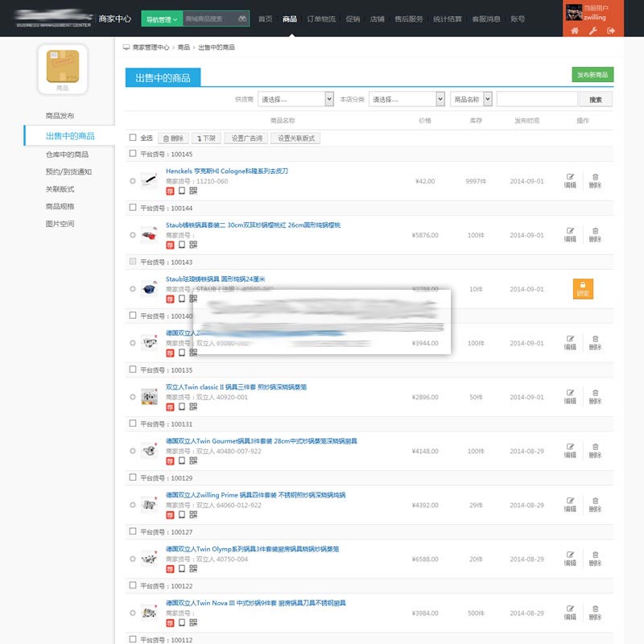Click the Twin classic II product thumbnail
The height and width of the screenshot is (644, 644).
(x=149, y=397)
